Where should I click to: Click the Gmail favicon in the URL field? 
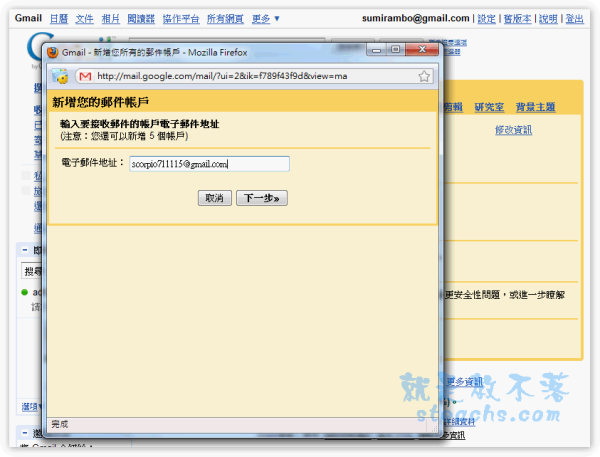click(85, 76)
